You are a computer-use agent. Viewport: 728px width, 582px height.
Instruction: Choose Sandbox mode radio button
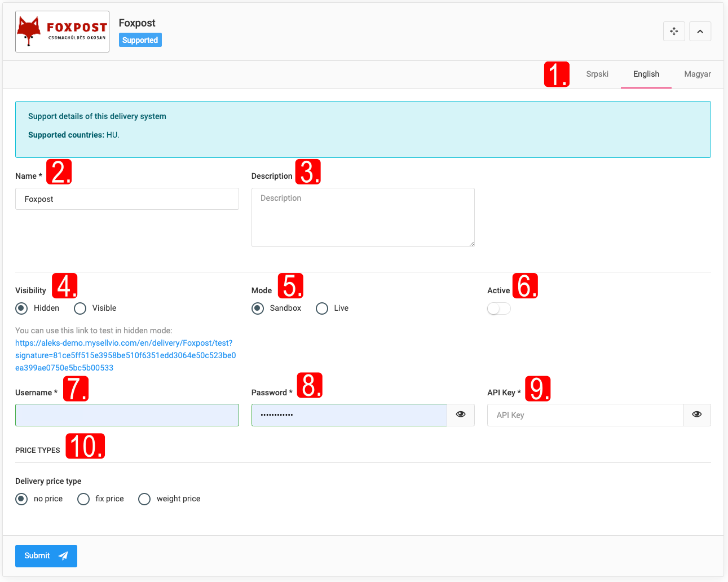[x=258, y=308]
